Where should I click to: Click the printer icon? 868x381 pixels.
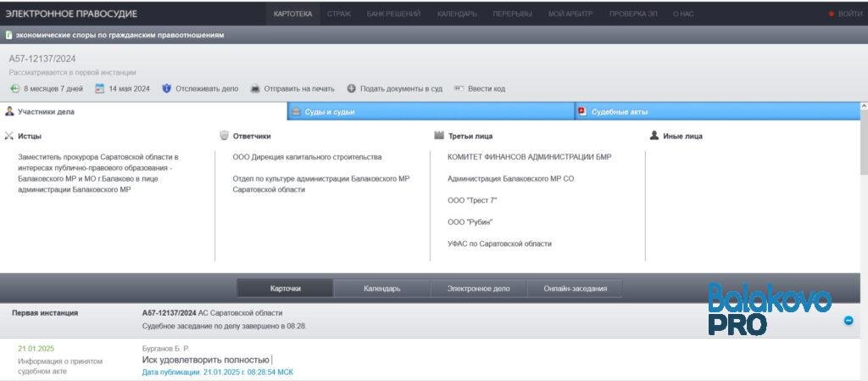point(255,88)
